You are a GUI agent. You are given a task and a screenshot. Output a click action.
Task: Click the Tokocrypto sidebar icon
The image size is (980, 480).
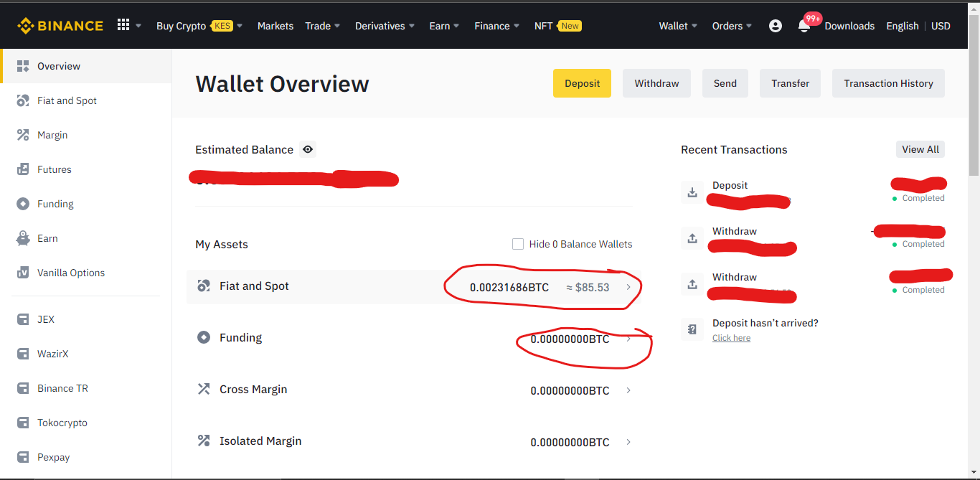pyautogui.click(x=23, y=423)
